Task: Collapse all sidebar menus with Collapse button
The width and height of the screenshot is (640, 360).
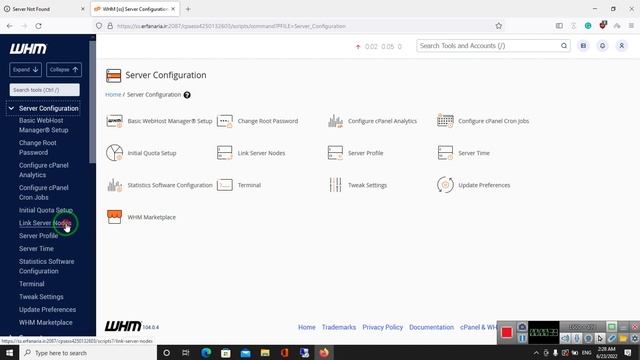Action: 64,69
